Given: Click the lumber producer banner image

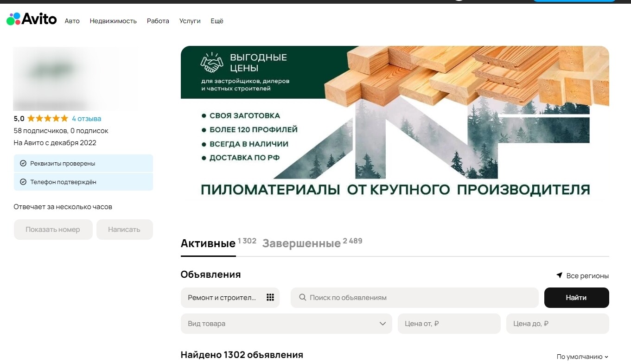Looking at the screenshot, I should pyautogui.click(x=395, y=124).
